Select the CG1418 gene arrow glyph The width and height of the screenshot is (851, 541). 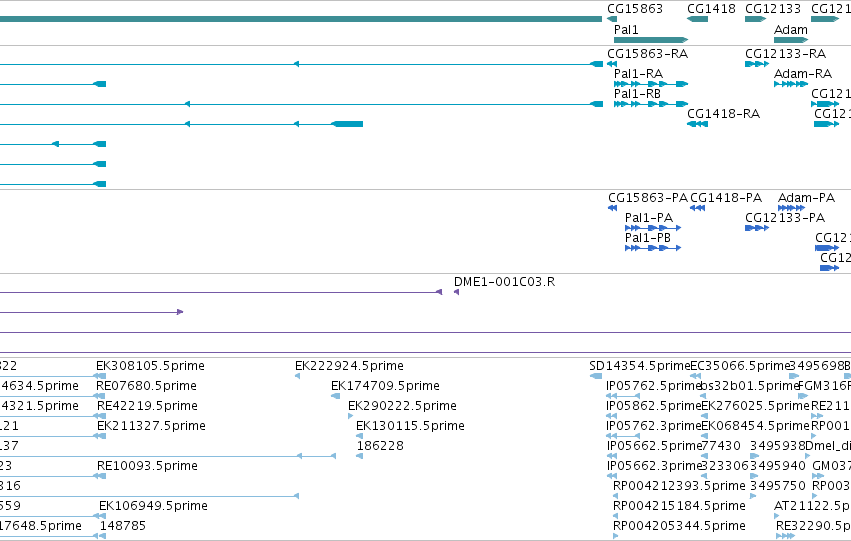(x=697, y=19)
